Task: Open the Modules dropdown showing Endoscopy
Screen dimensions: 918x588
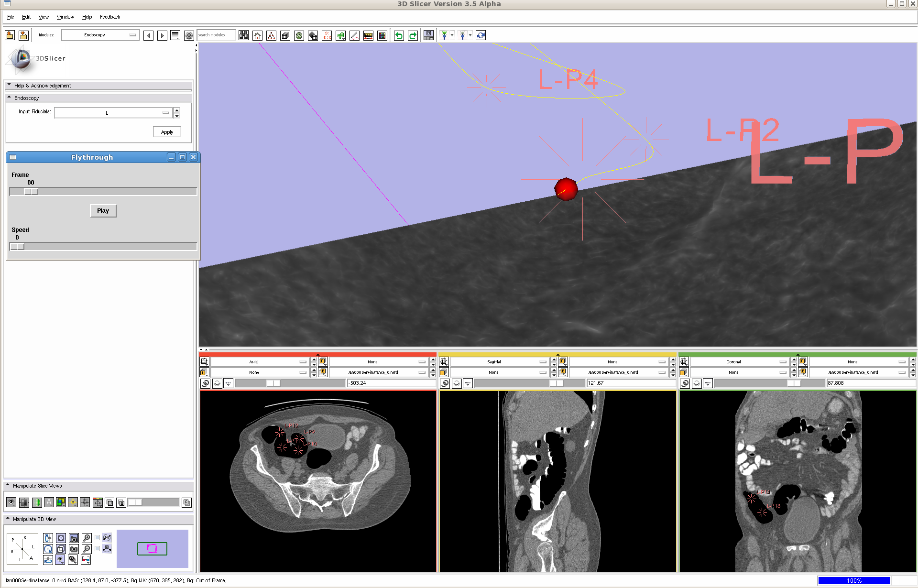Action: [x=100, y=35]
